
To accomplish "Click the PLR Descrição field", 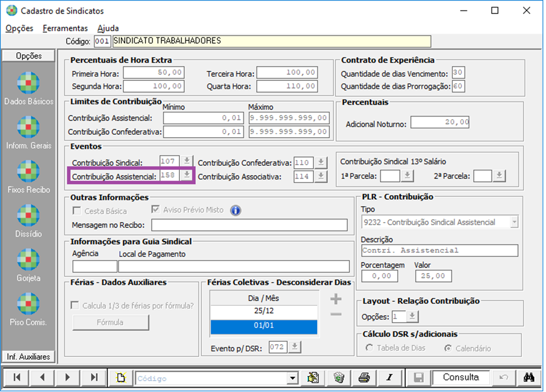I will point(439,250).
